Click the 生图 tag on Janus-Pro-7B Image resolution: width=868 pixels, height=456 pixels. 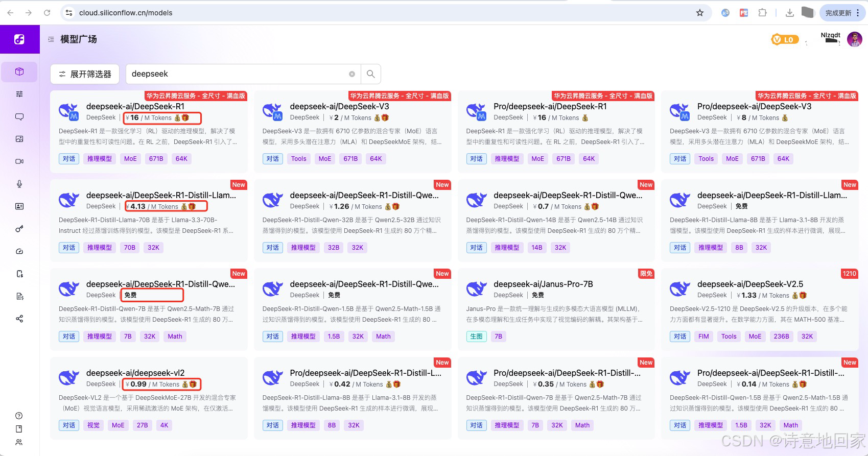pyautogui.click(x=476, y=337)
